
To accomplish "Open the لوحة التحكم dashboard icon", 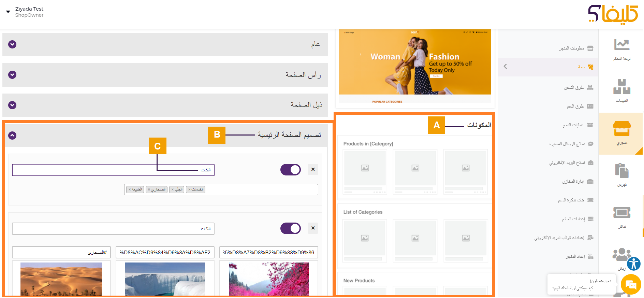I will click(x=621, y=45).
